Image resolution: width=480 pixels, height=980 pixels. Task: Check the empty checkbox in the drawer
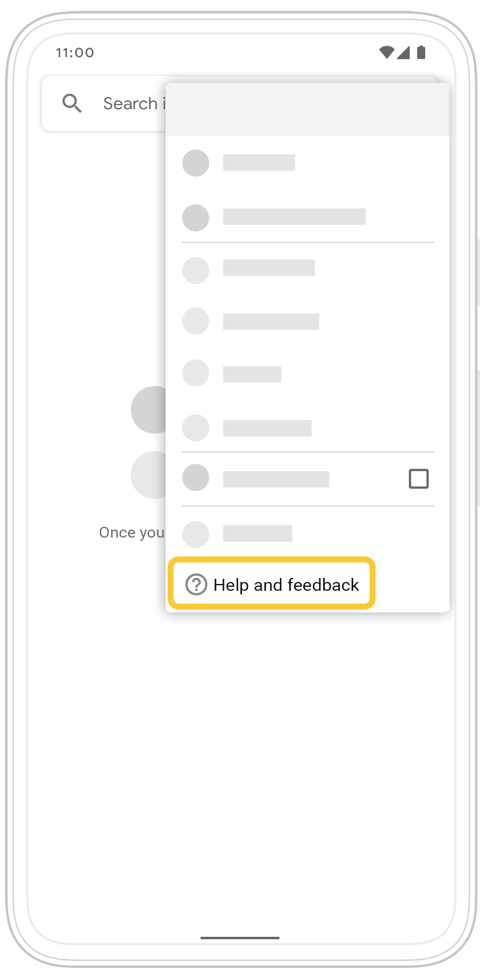click(419, 479)
